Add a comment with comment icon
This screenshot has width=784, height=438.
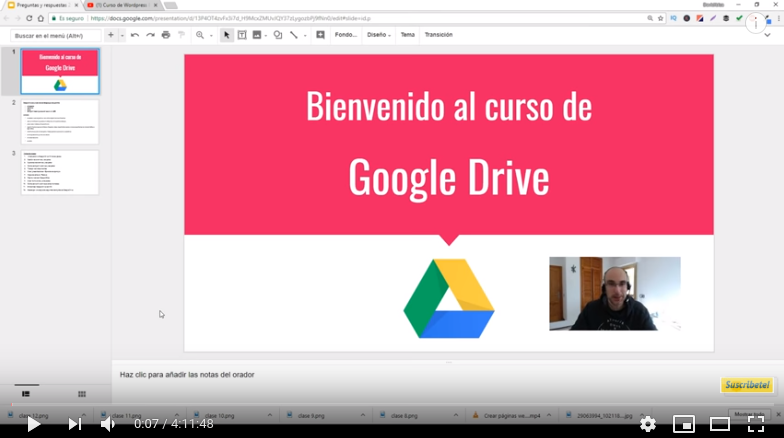click(x=320, y=35)
